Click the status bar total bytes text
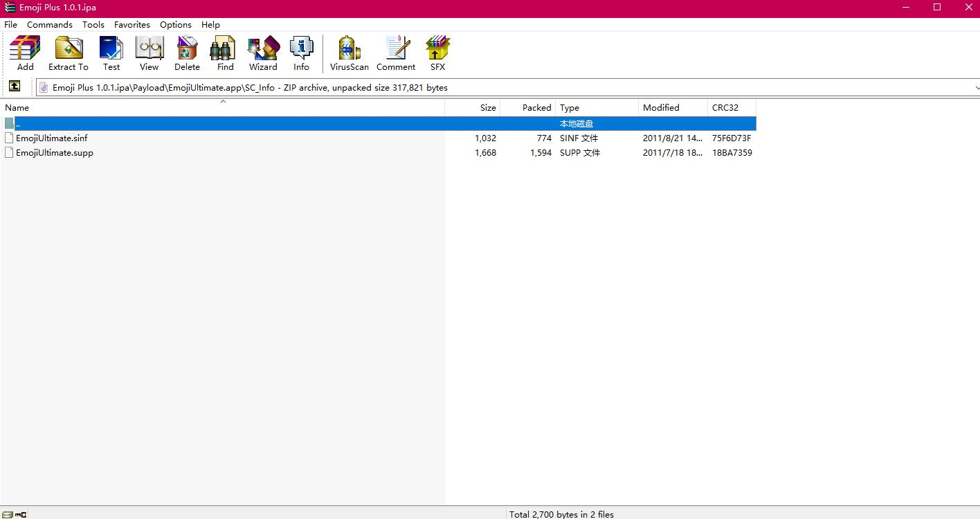This screenshot has height=519, width=980. point(561,514)
